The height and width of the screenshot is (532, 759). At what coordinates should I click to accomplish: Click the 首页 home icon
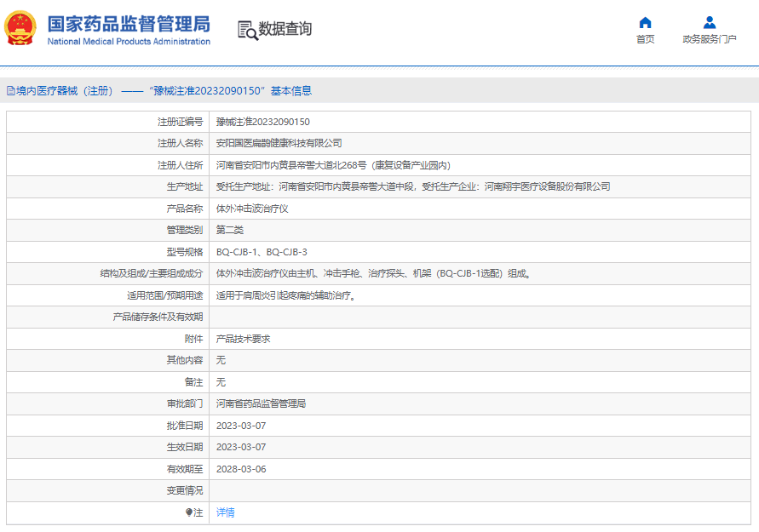tap(645, 23)
